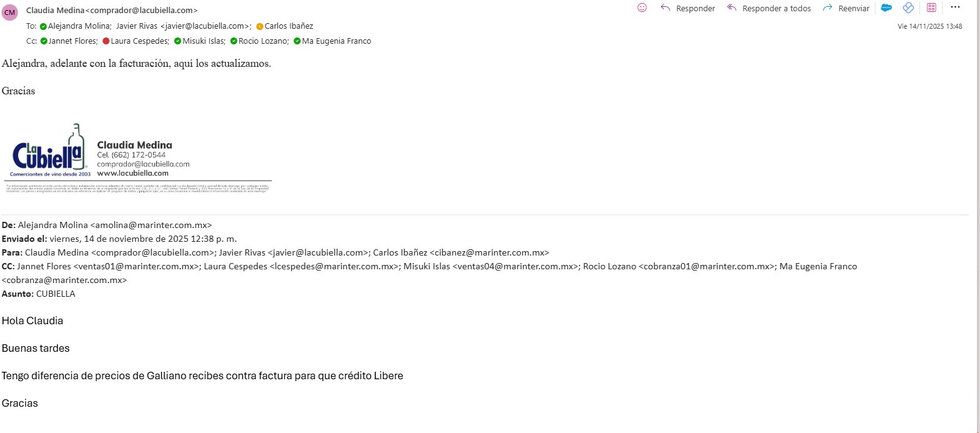Select Rocio Lozano in the Cc line

coord(263,41)
